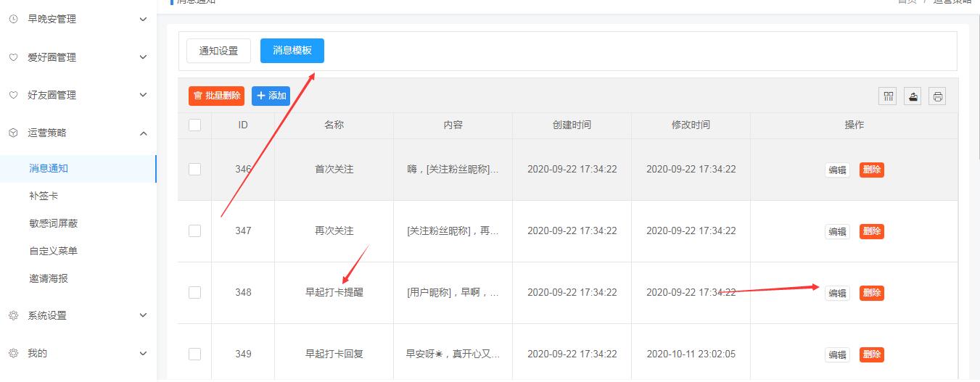980x382 pixels.
Task: Expand the 早晚安管理 menu chevron
Action: pyautogui.click(x=143, y=20)
